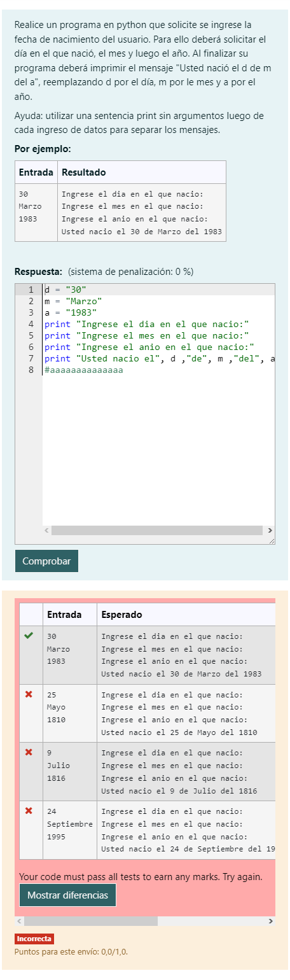The image size is (290, 980).
Task: Click 'Usted nacio el 25 de Mayo del 1810'
Action: [x=179, y=732]
